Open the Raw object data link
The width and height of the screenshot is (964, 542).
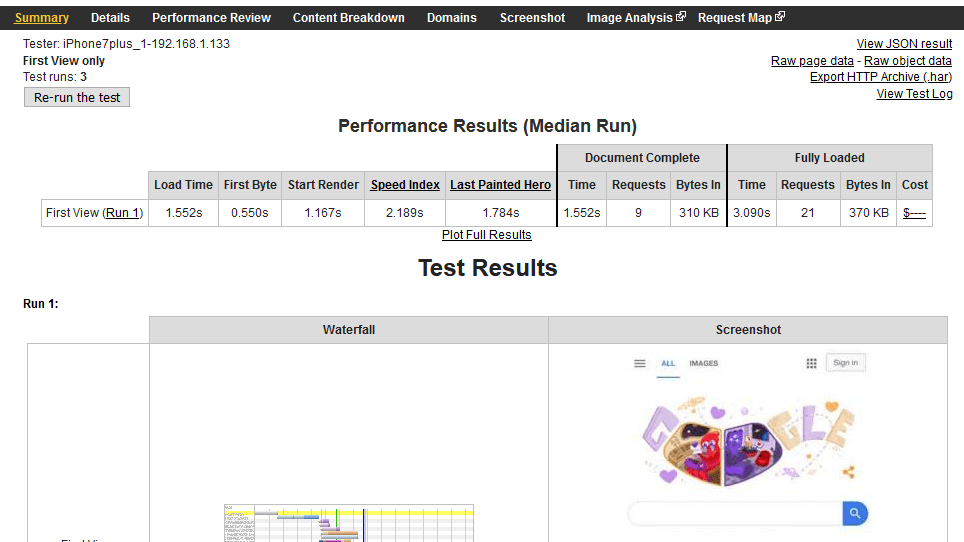(907, 61)
